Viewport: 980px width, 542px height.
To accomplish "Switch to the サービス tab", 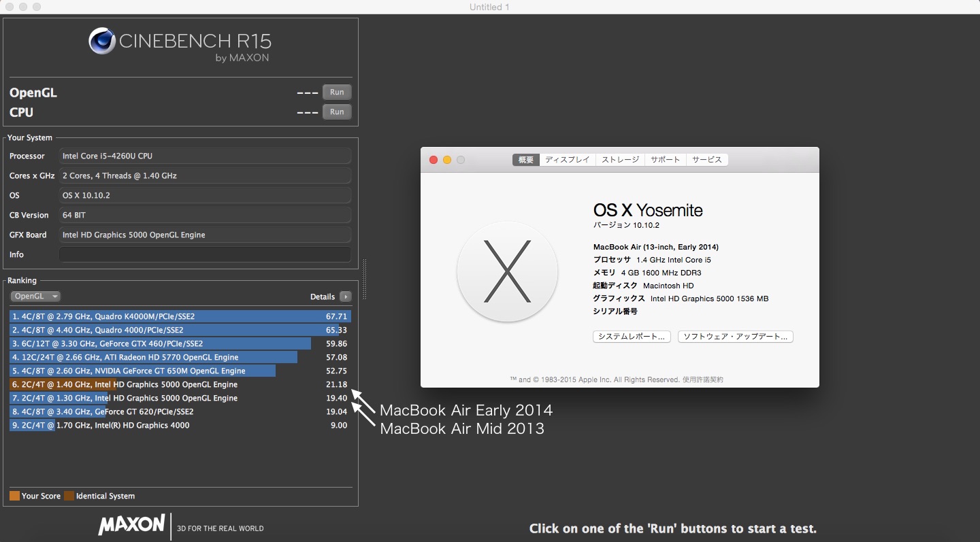I will point(707,160).
